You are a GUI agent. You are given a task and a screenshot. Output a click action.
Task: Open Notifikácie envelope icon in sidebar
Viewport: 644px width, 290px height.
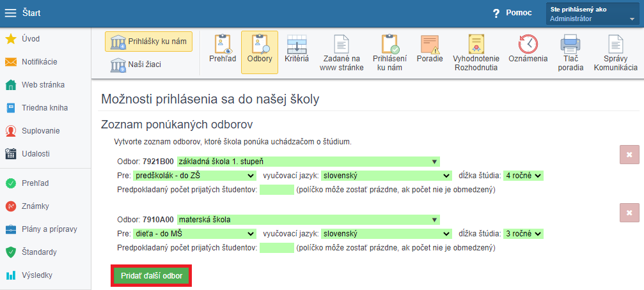(10, 62)
